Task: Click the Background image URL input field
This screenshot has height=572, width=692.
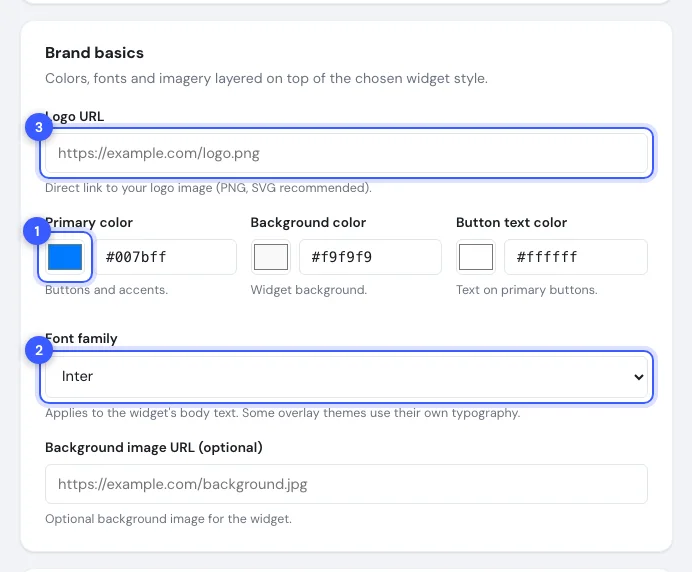Action: pos(346,484)
